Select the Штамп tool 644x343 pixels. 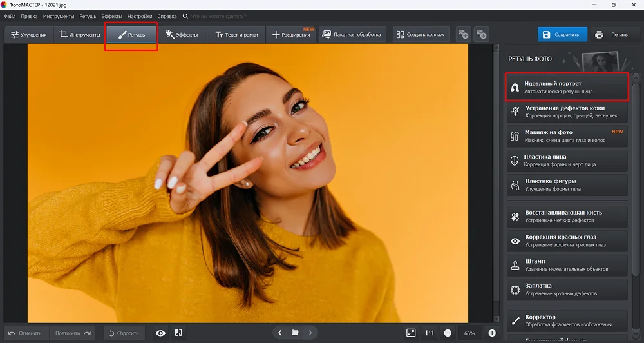(x=567, y=265)
